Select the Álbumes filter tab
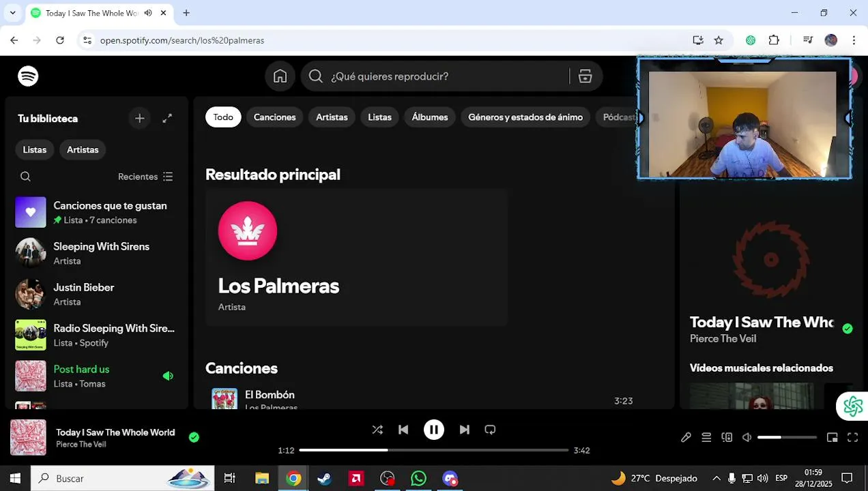This screenshot has height=491, width=868. [430, 117]
